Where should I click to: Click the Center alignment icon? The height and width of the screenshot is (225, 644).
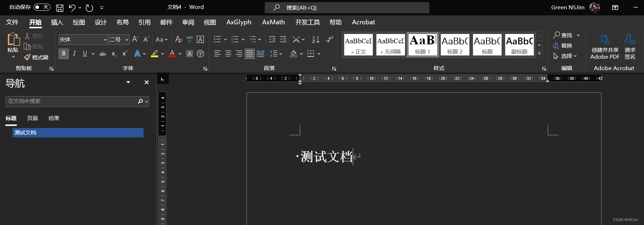click(x=228, y=54)
